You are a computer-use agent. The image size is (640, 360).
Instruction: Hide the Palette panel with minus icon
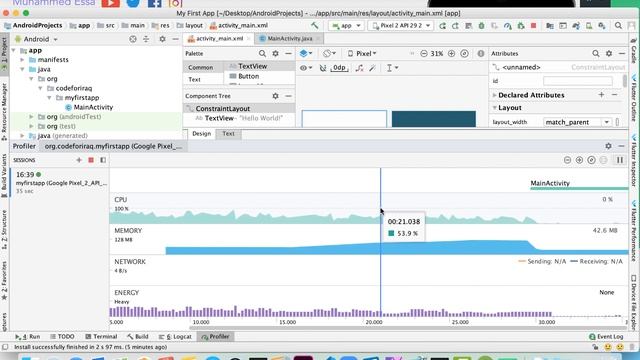coord(288,53)
